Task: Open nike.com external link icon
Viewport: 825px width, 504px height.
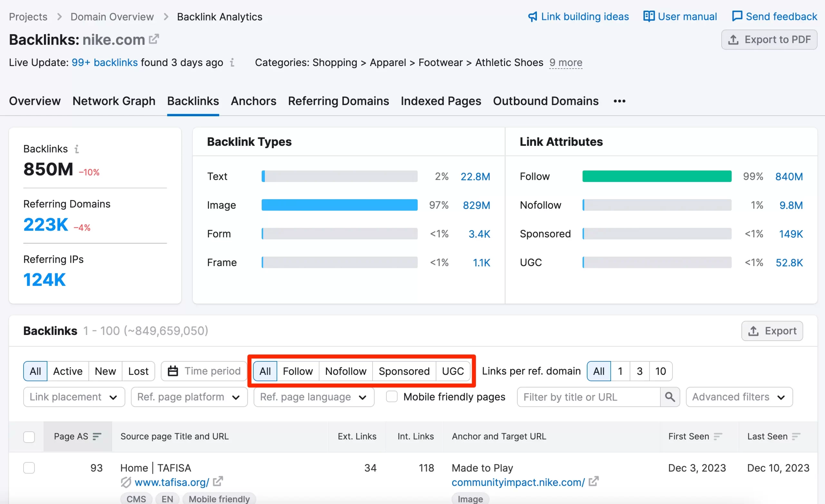Action: (x=154, y=40)
